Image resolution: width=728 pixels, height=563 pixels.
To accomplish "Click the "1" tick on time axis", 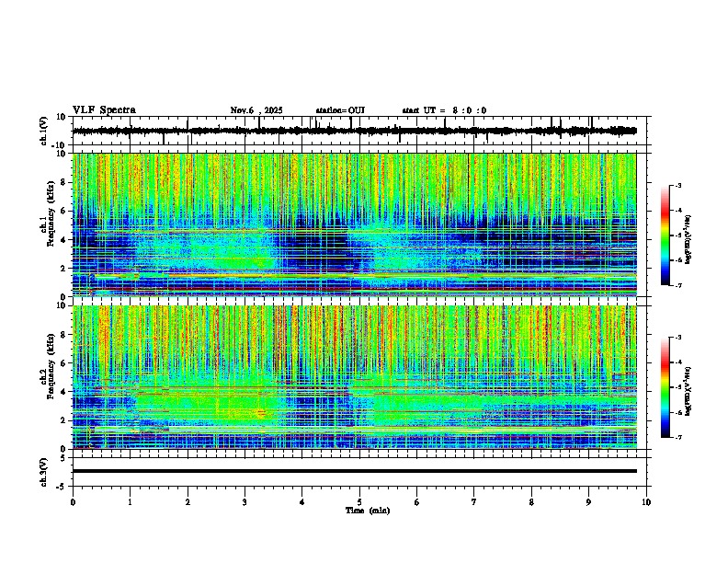I will click(130, 502).
